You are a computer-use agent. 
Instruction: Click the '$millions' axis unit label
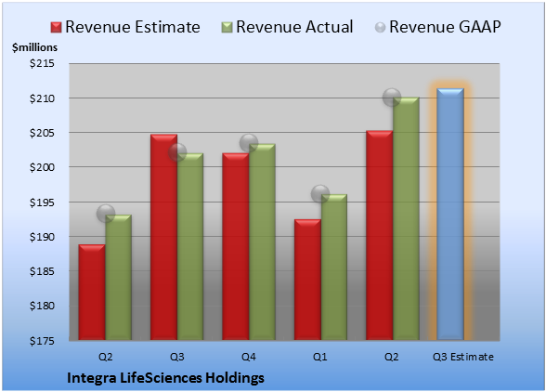coord(35,47)
